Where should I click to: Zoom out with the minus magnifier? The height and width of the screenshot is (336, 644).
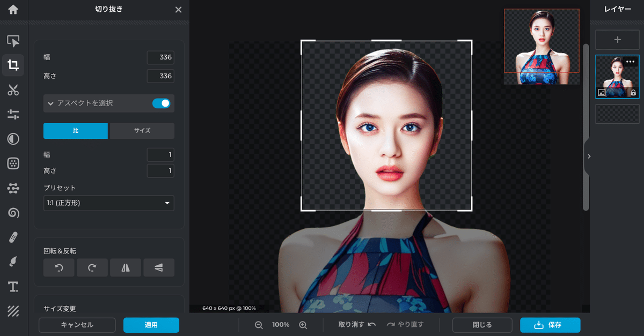tap(259, 325)
